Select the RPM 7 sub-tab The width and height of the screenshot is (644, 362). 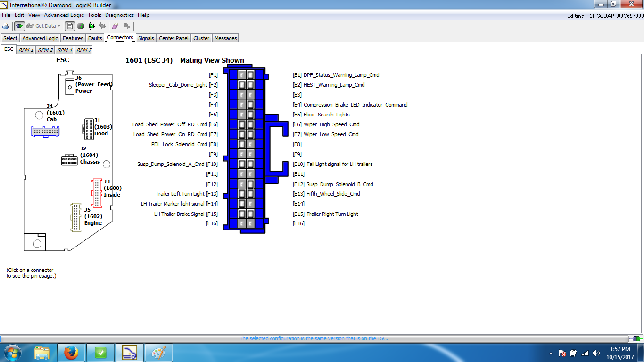pyautogui.click(x=84, y=49)
